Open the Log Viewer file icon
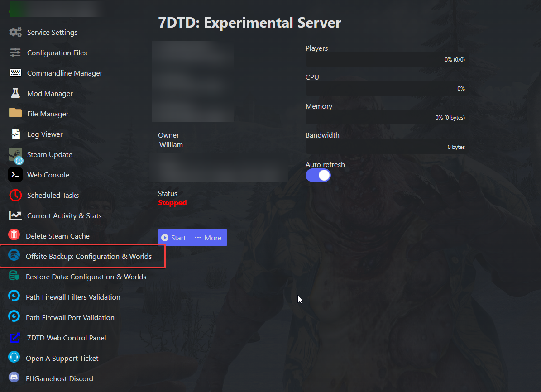 point(15,134)
